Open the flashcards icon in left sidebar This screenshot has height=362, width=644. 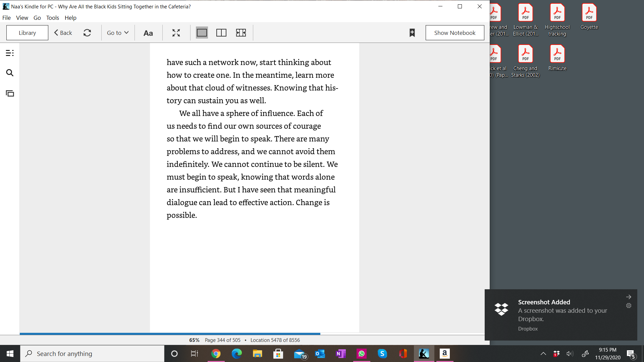(x=10, y=93)
